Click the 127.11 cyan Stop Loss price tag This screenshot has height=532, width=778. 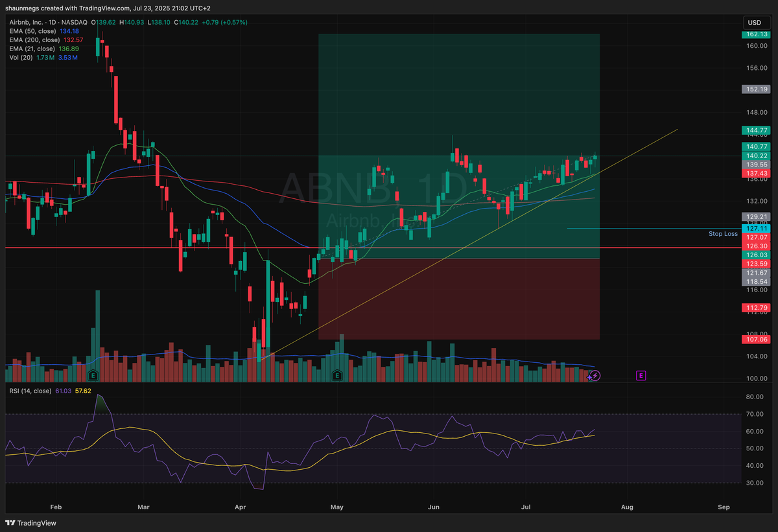point(755,229)
